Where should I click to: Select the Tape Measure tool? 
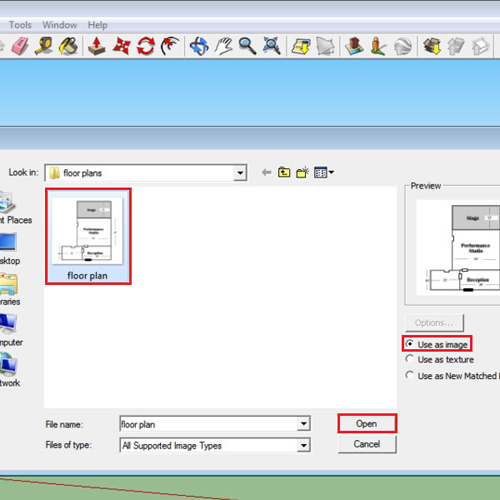coord(44,46)
